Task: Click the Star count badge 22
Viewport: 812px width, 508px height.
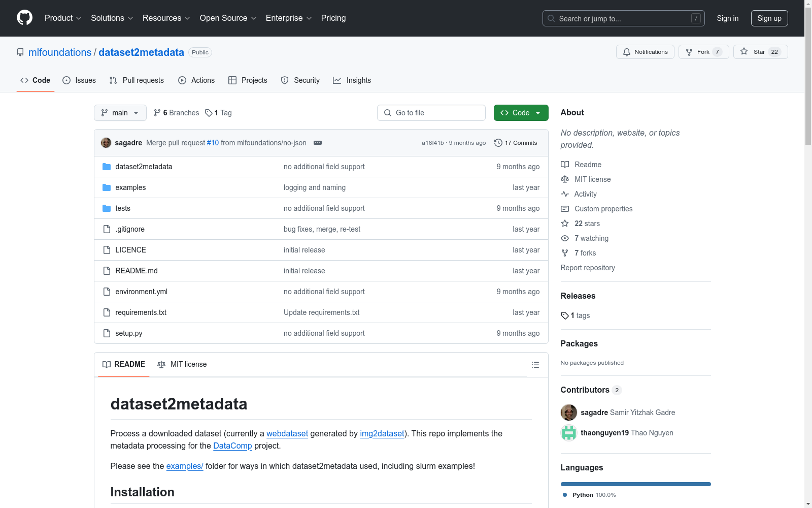Action: (x=774, y=52)
